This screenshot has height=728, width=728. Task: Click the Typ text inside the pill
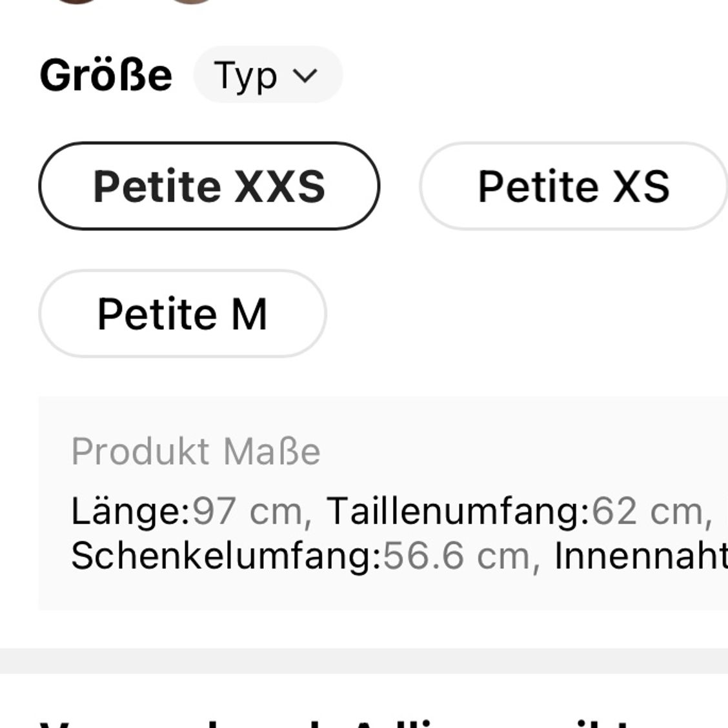245,76
